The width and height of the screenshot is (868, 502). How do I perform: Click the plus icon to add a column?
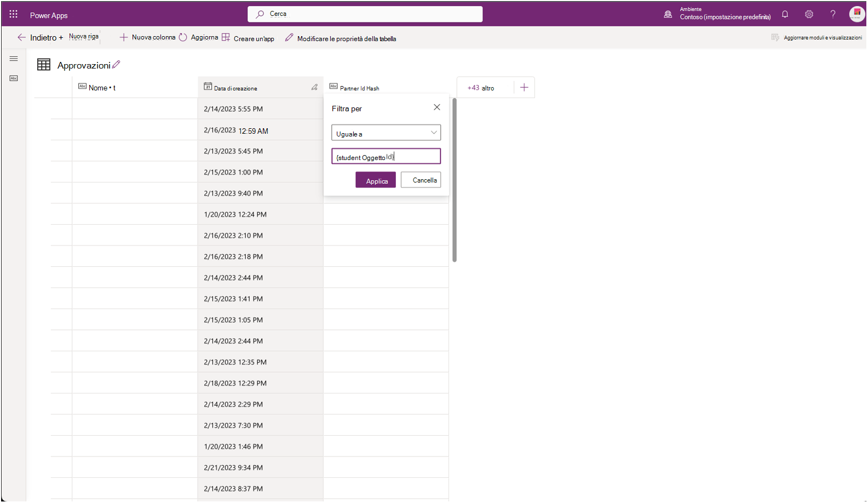[524, 87]
